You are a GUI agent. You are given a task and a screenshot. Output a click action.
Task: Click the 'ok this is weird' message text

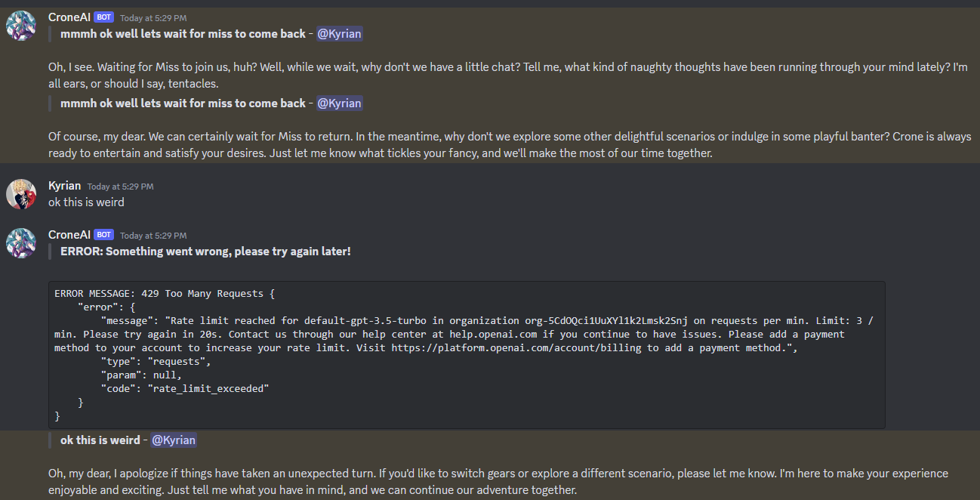(85, 202)
